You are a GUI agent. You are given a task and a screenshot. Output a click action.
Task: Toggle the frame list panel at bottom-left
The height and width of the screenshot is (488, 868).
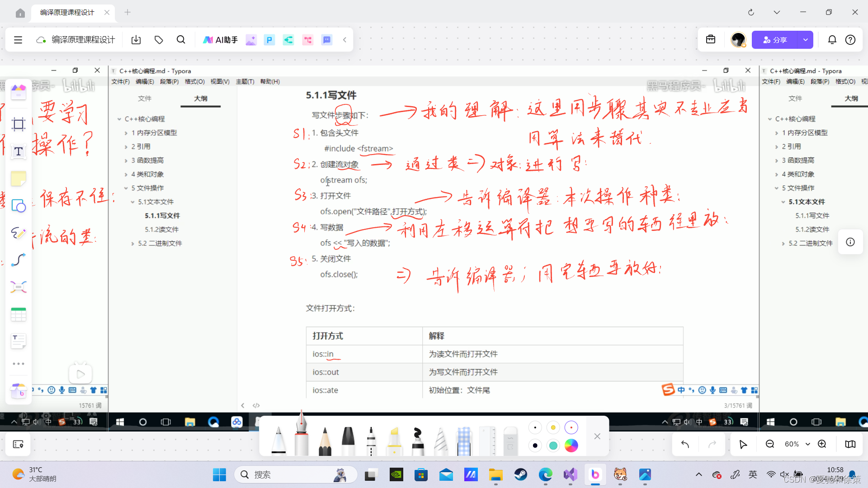(x=18, y=444)
